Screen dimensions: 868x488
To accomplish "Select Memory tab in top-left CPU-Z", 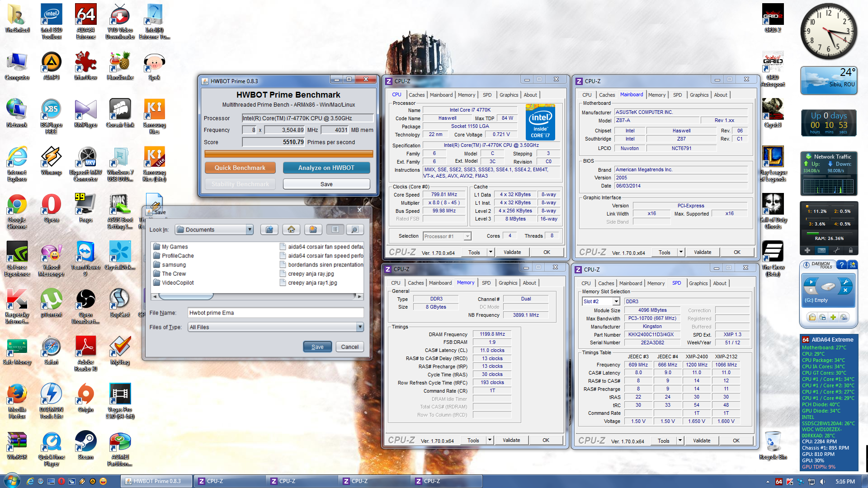I will pos(466,95).
